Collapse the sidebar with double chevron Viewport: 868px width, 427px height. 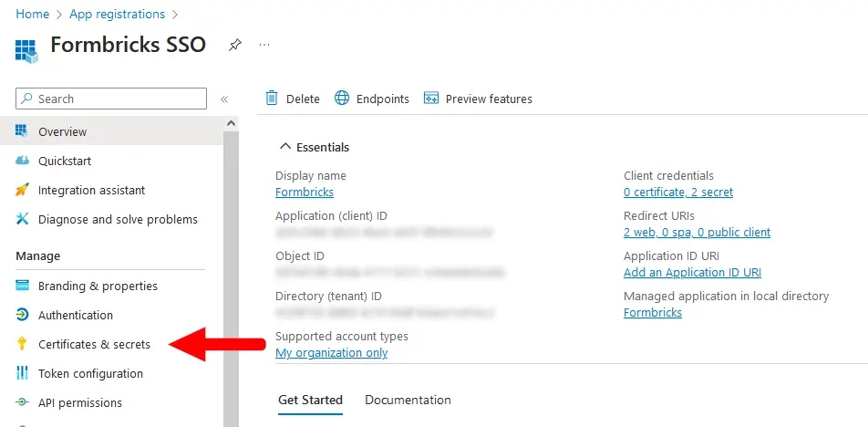(224, 99)
